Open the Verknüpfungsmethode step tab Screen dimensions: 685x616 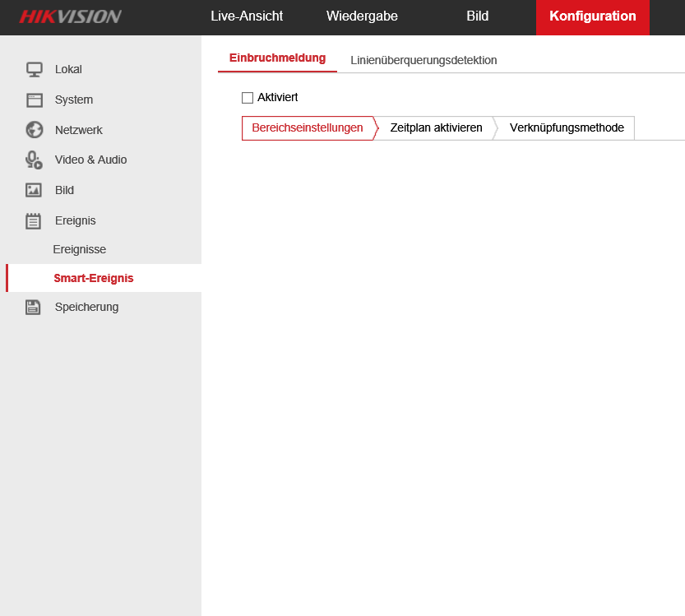tap(567, 128)
